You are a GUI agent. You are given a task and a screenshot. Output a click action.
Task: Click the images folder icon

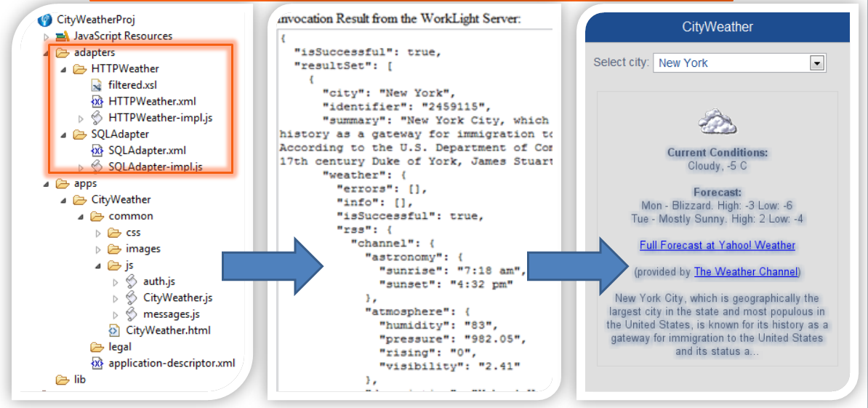point(114,249)
